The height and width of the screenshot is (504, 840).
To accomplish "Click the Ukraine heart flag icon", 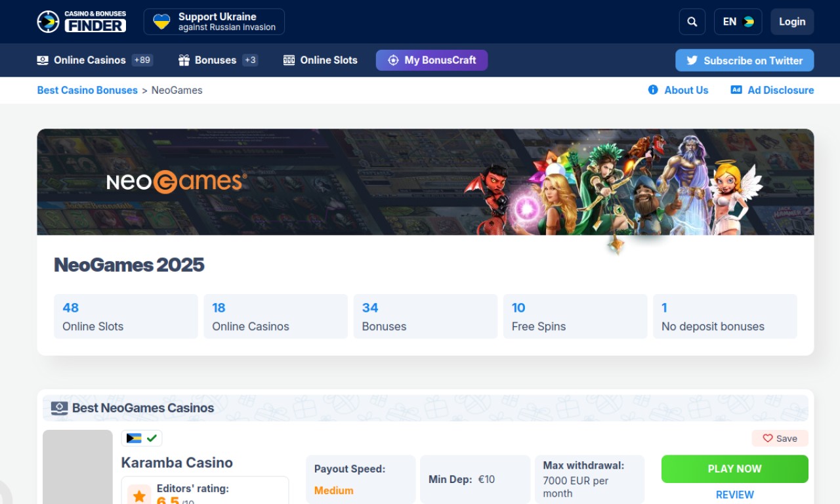I will (x=161, y=22).
